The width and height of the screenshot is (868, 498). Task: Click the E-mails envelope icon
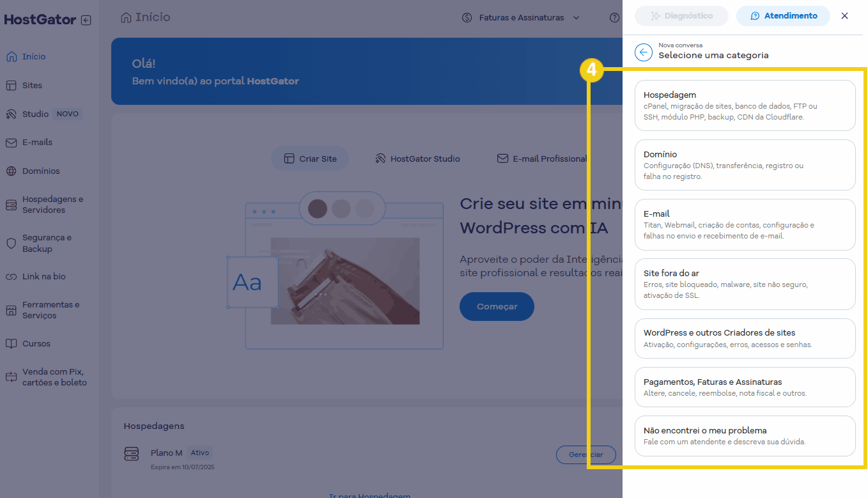click(x=11, y=142)
